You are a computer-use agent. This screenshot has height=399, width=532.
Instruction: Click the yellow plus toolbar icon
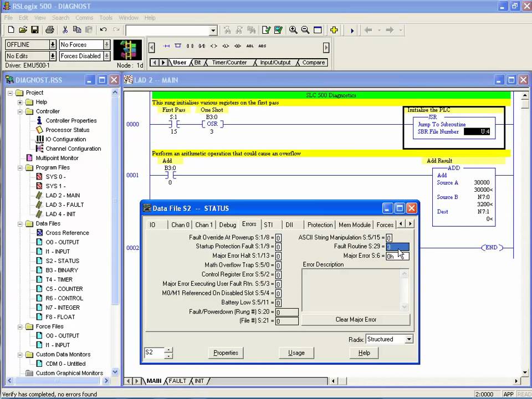tap(334, 30)
